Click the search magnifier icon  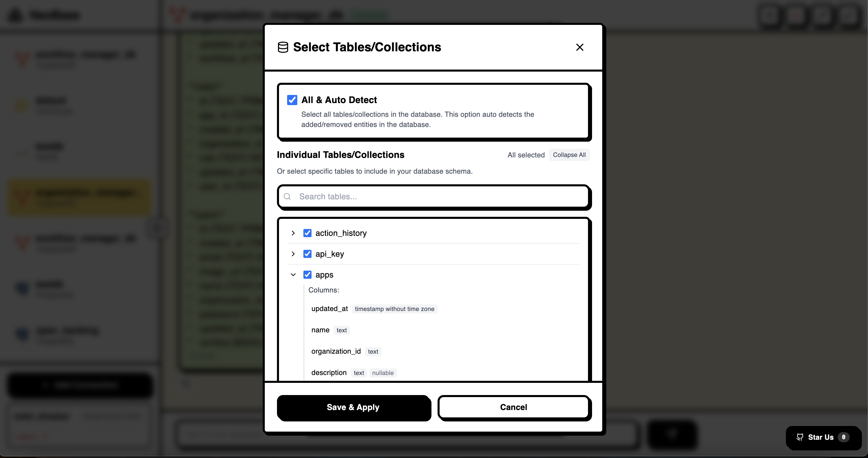tap(287, 196)
